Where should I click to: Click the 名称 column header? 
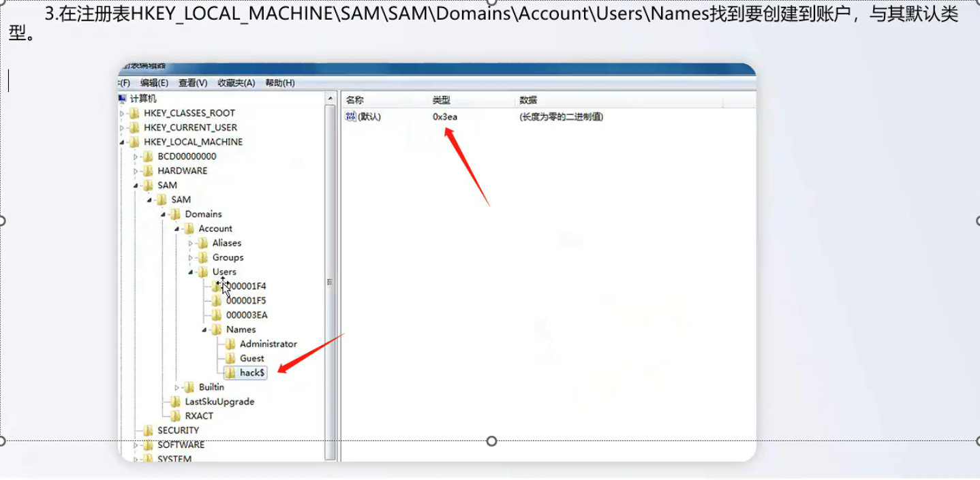tap(354, 100)
